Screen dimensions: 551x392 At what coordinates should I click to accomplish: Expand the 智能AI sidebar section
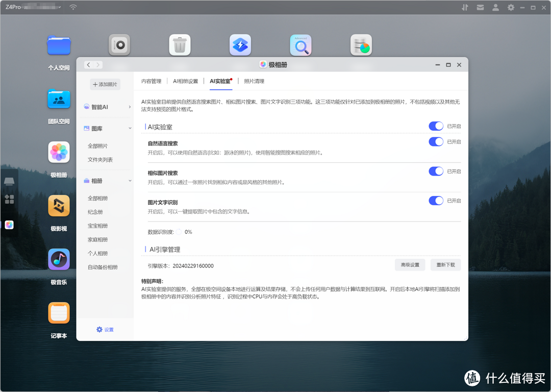pyautogui.click(x=107, y=107)
